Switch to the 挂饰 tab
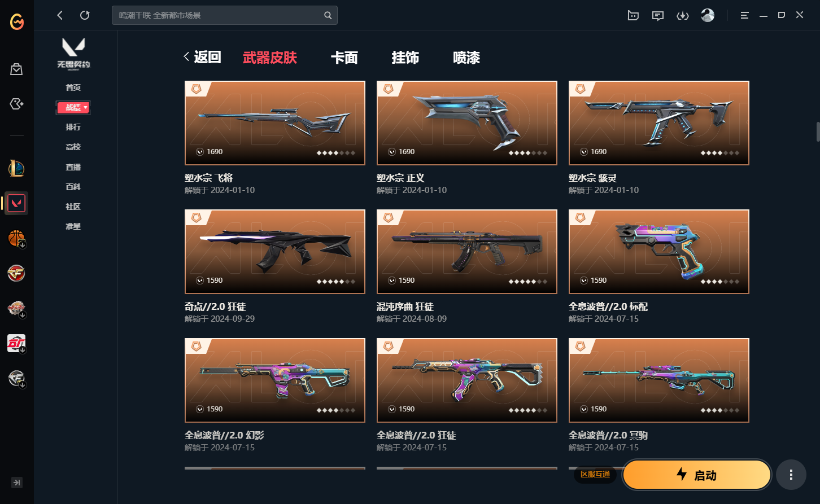This screenshot has width=820, height=504. click(405, 58)
